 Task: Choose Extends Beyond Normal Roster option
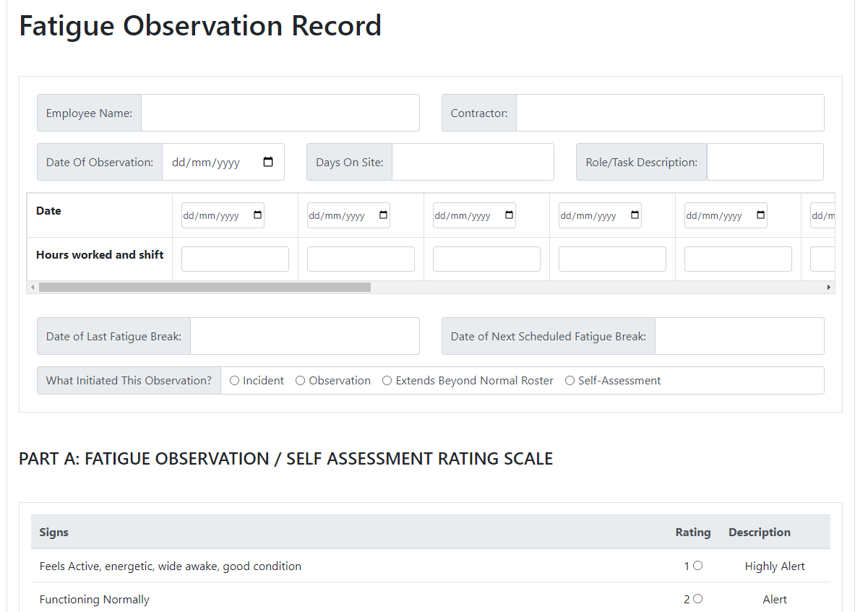[x=387, y=381]
